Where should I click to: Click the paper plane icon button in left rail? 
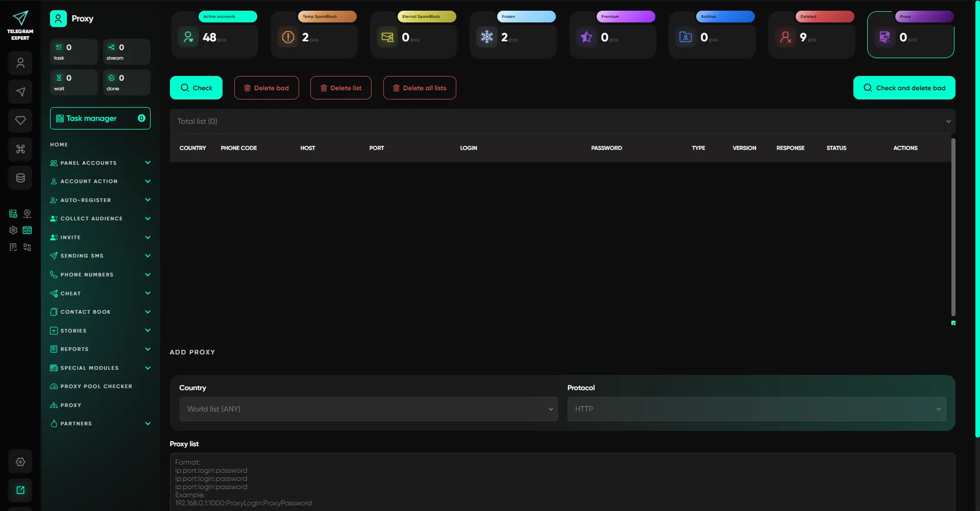click(20, 92)
